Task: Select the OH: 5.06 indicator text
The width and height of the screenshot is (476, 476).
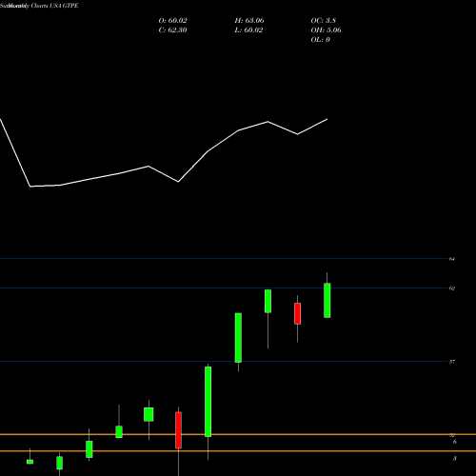Action: pyautogui.click(x=326, y=30)
